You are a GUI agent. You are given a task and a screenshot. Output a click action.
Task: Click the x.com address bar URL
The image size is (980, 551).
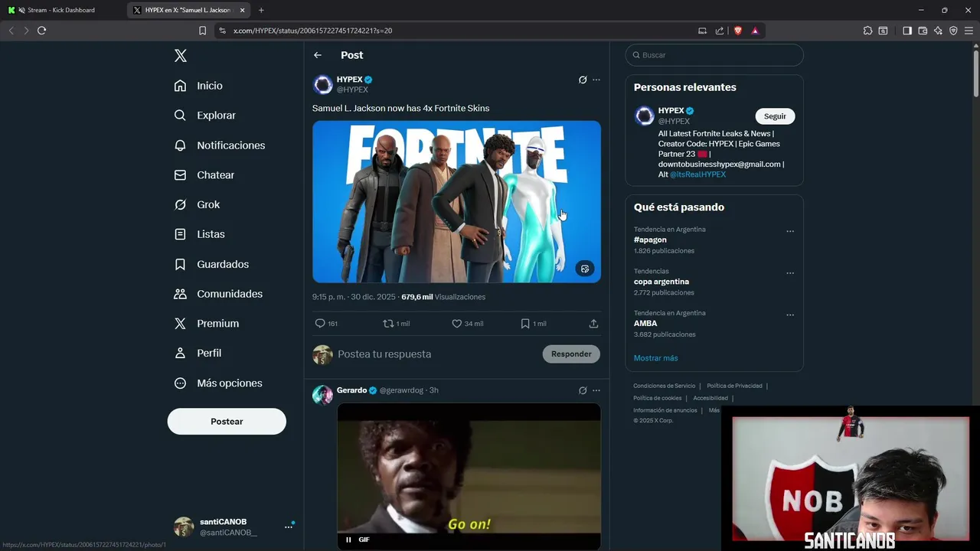pyautogui.click(x=312, y=31)
